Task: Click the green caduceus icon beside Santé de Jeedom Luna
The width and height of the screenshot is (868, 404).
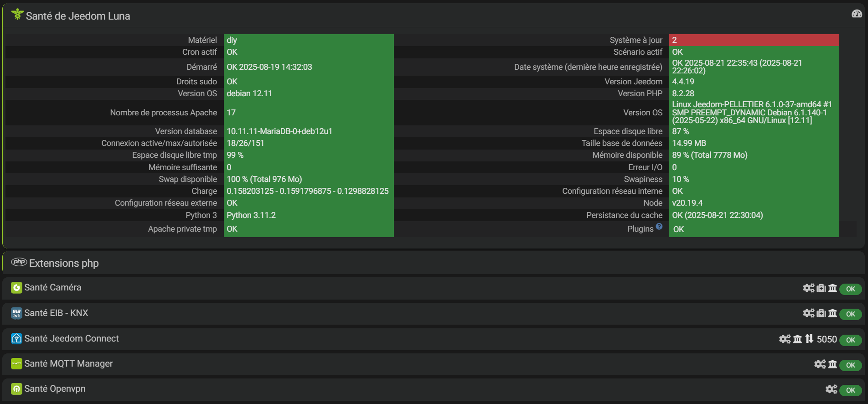Action: 17,15
